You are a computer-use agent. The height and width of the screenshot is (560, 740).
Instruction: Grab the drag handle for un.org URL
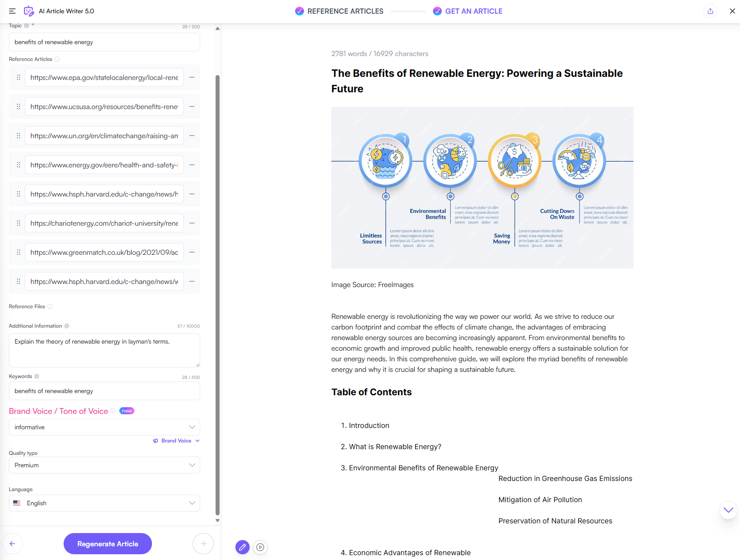[19, 136]
